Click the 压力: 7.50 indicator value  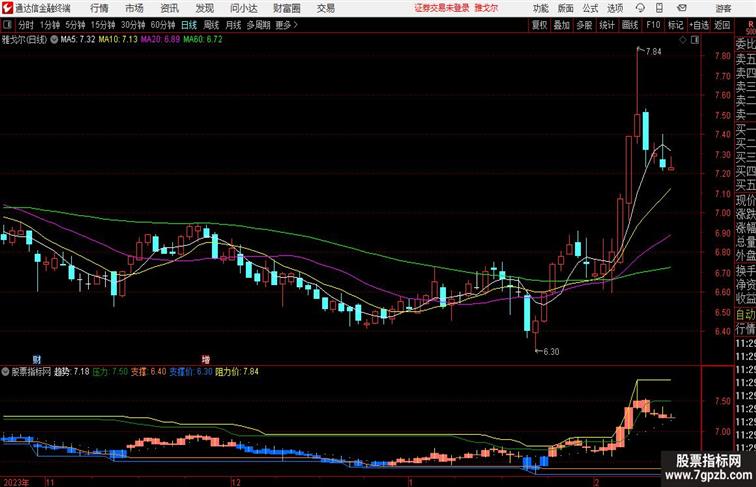click(110, 372)
